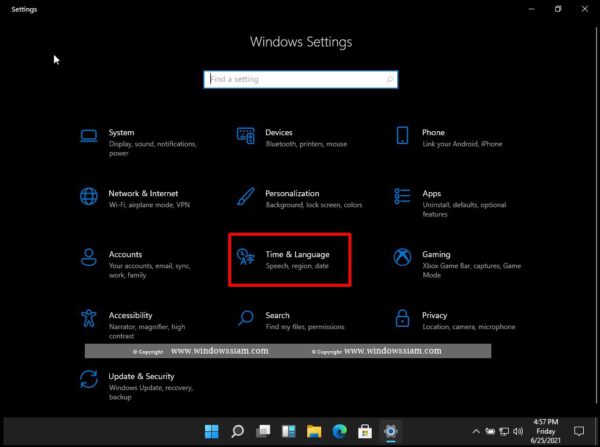600x447 pixels.
Task: Show hidden tray icons chevron
Action: (x=476, y=432)
